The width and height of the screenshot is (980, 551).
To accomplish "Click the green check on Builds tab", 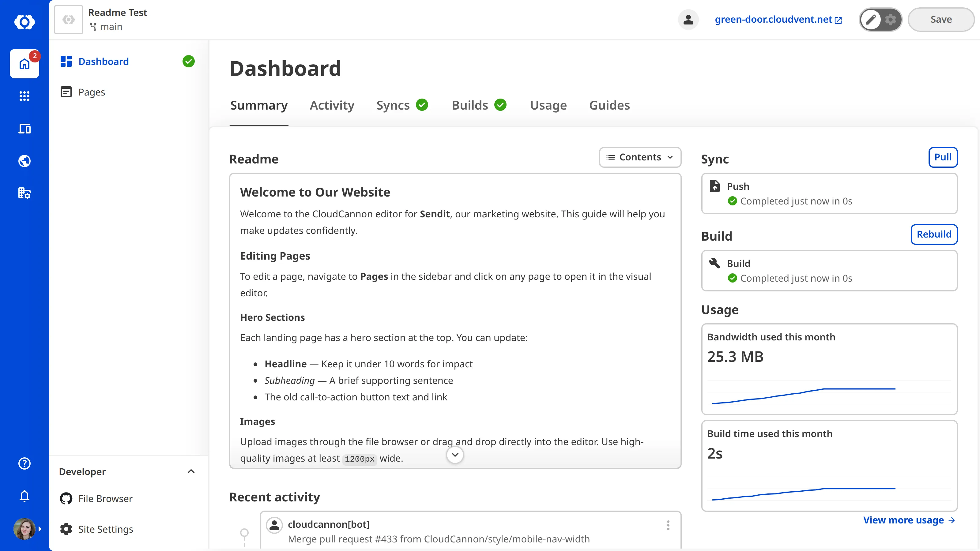I will (500, 105).
